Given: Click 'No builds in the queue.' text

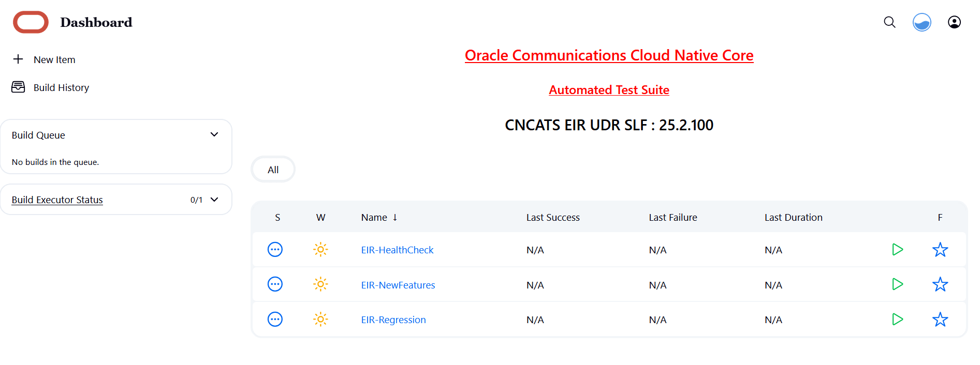Looking at the screenshot, I should point(55,162).
